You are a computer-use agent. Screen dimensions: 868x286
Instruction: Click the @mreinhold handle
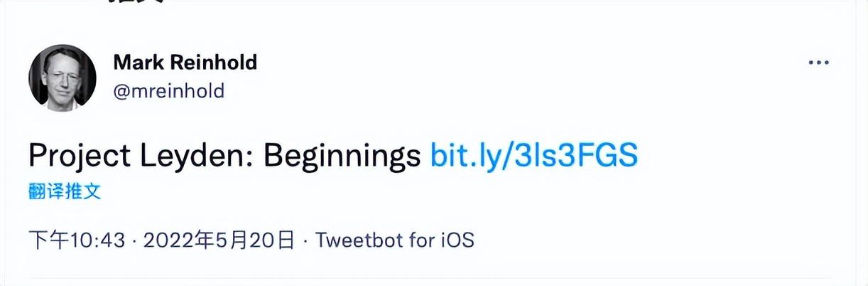click(x=168, y=90)
